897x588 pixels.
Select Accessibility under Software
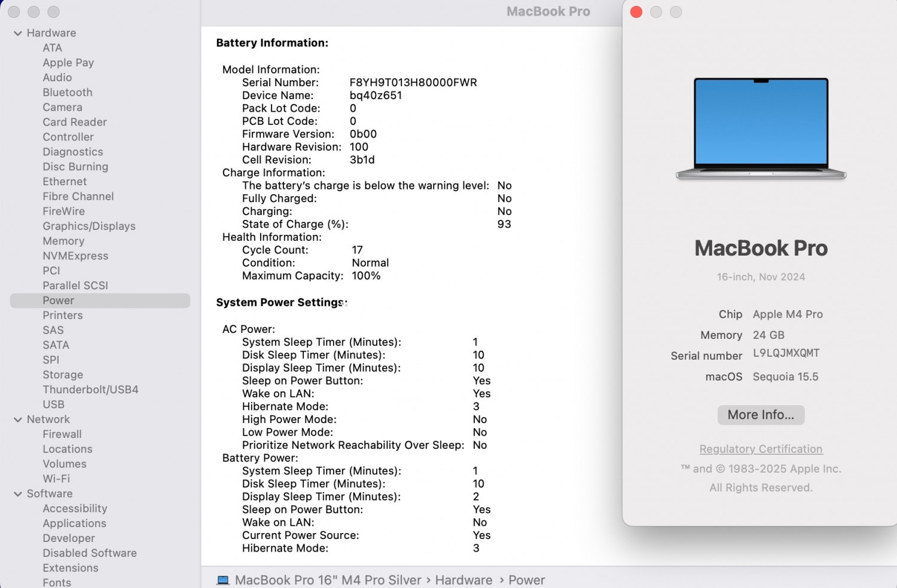point(75,509)
